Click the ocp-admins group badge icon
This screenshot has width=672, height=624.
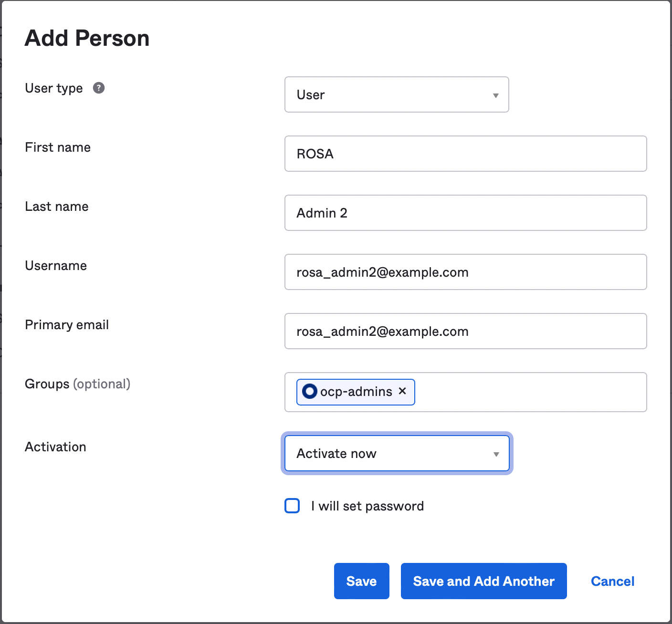(309, 391)
